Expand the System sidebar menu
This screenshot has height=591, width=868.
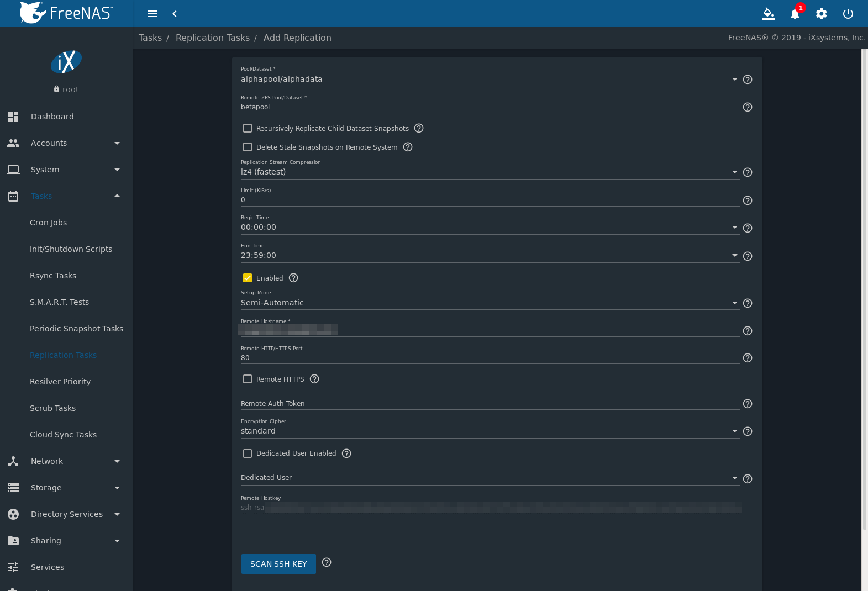click(x=66, y=170)
